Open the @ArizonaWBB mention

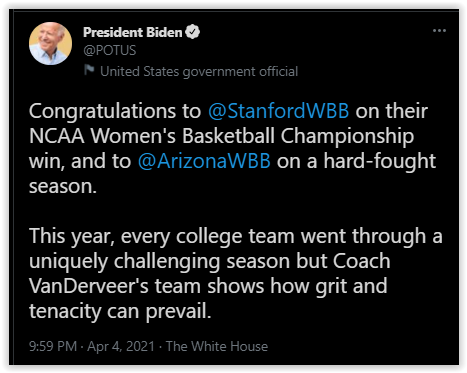pos(204,161)
